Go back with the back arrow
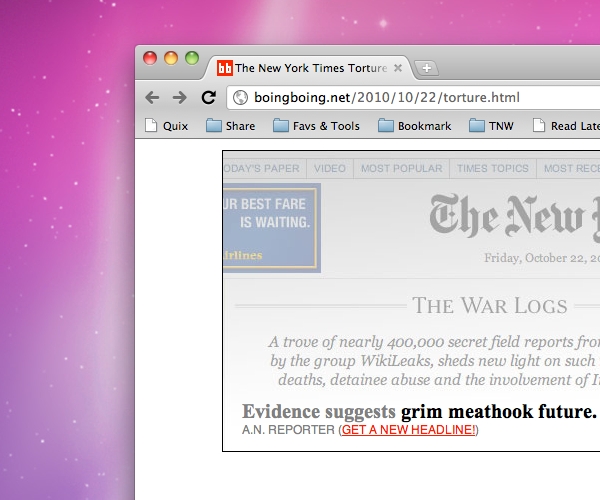Viewport: 600px width, 500px height. point(152,98)
